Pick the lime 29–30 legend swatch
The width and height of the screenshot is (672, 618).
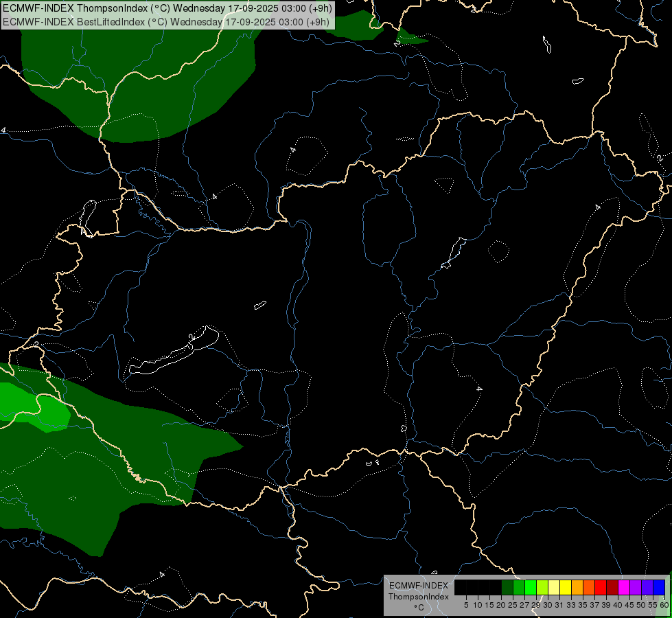[542, 587]
